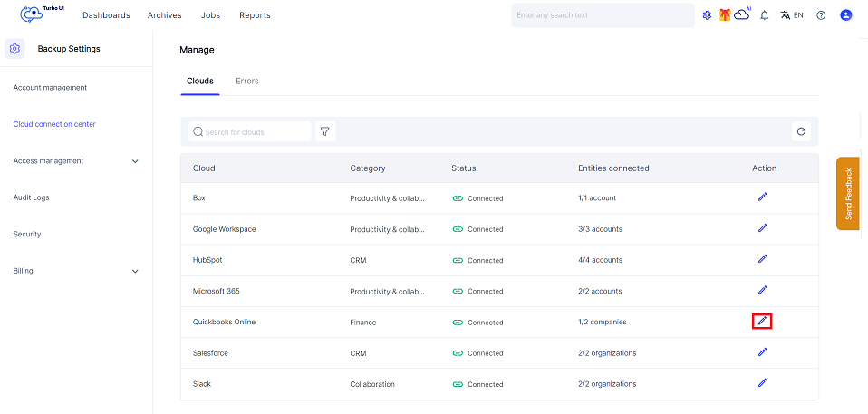This screenshot has width=868, height=414.
Task: Expand Access management section
Action: (135, 161)
